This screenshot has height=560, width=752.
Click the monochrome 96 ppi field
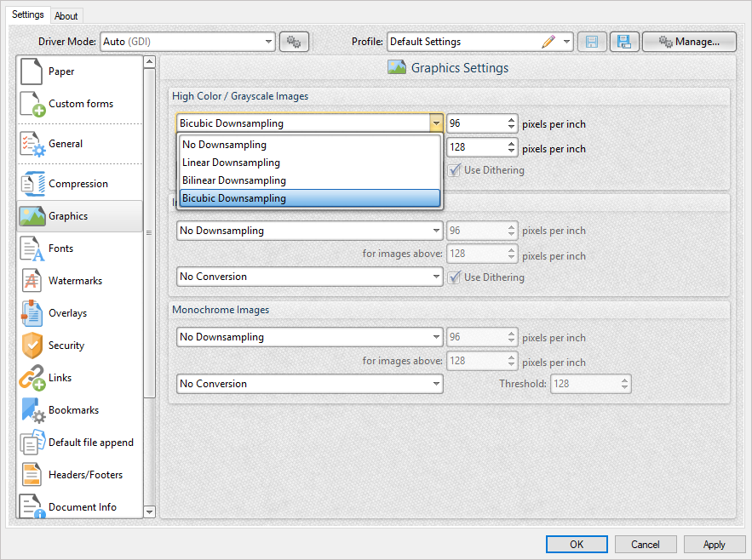pos(482,337)
